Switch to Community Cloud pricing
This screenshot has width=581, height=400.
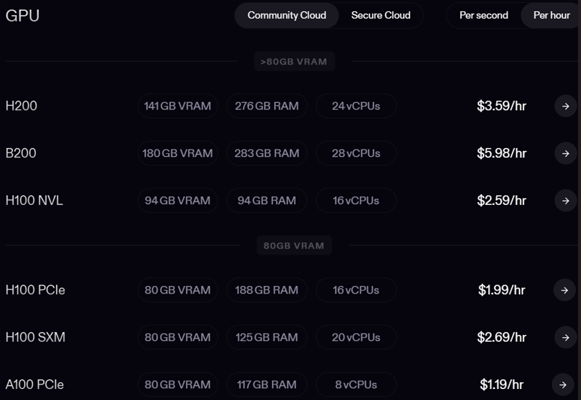click(x=287, y=15)
